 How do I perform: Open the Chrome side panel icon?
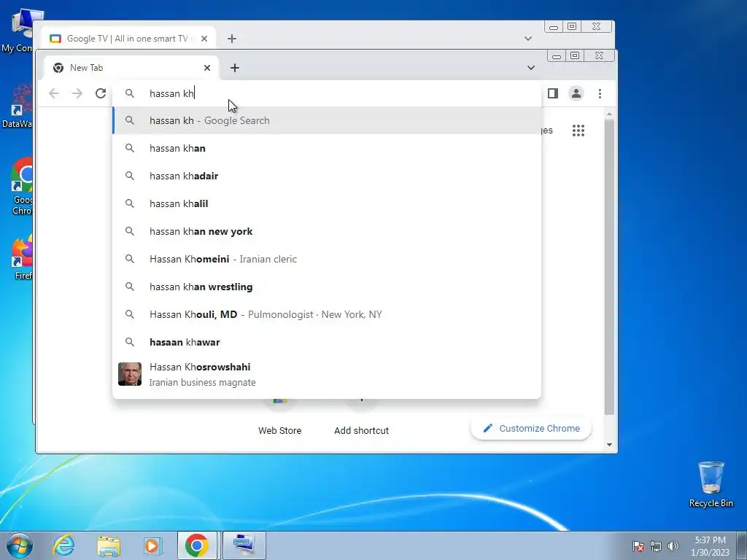[553, 93]
